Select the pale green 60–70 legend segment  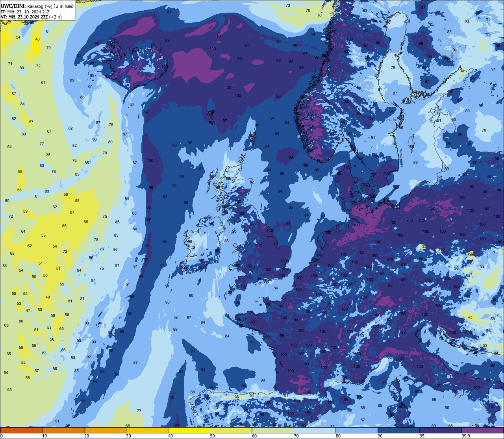[x=273, y=430]
